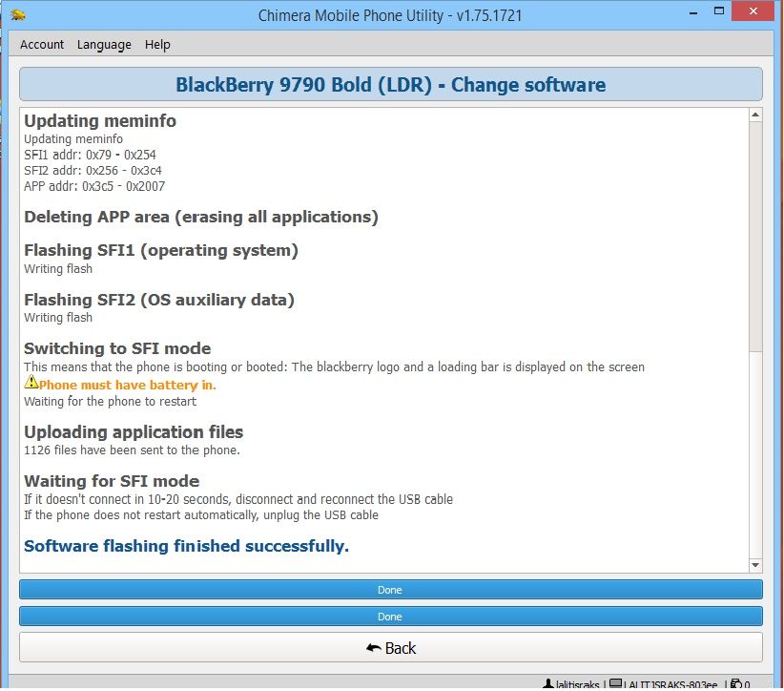Click the username in the status bar
The width and height of the screenshot is (784, 691).
point(577,684)
